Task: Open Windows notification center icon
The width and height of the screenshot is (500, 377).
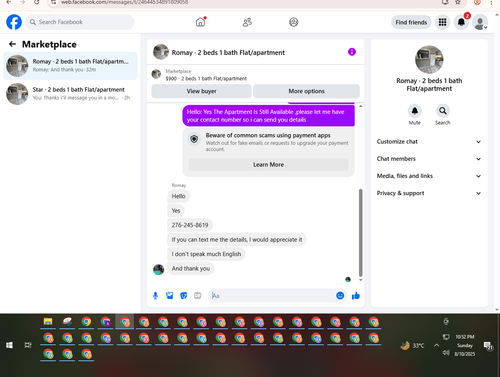Action: [x=488, y=346]
